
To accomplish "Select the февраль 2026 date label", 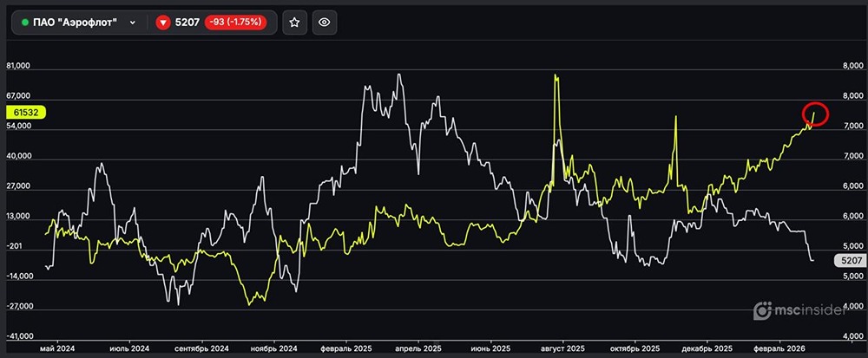I will [779, 349].
